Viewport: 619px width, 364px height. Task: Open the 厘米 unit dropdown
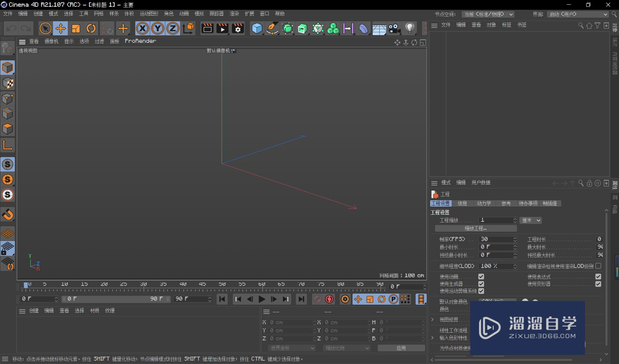531,220
